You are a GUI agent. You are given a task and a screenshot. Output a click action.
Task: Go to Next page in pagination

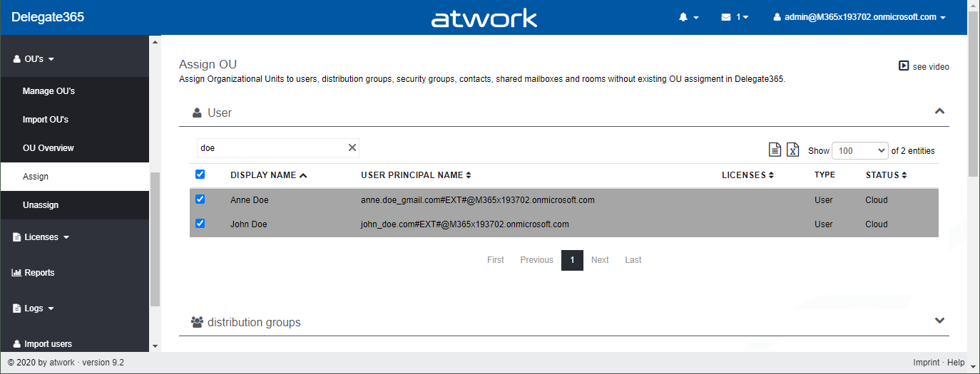[600, 260]
